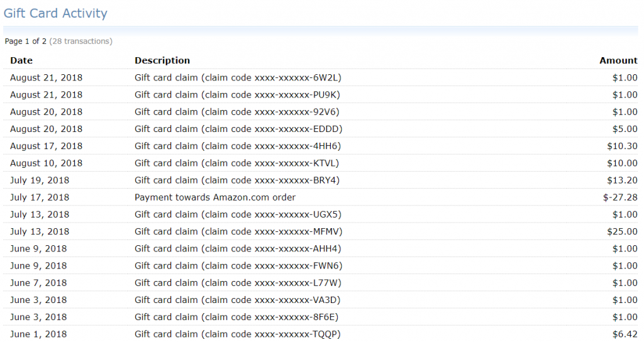Click the claim code VA3D description
This screenshot has width=644, height=342.
[x=238, y=300]
